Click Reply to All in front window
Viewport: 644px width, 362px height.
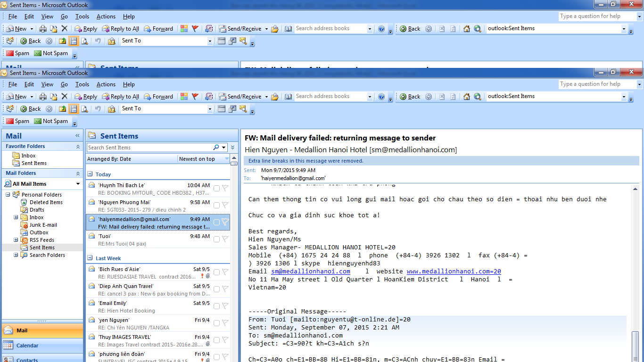pyautogui.click(x=120, y=96)
